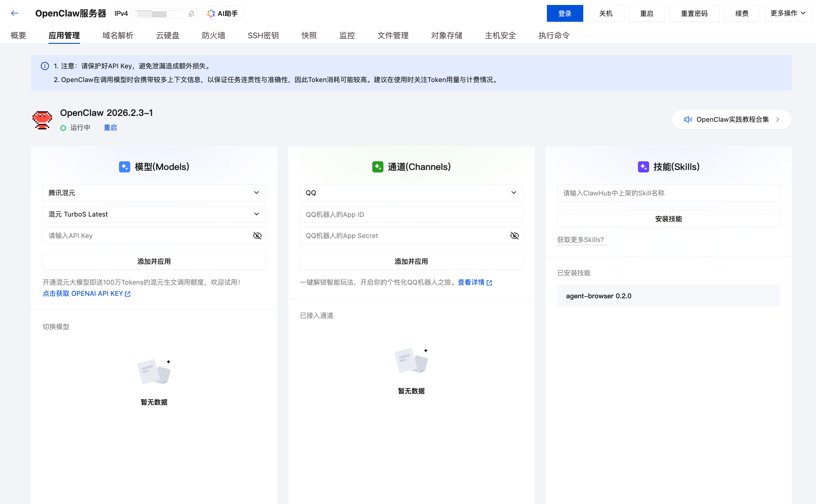The width and height of the screenshot is (816, 504).
Task: Click the Channels panel sparkle icon
Action: 377,167
